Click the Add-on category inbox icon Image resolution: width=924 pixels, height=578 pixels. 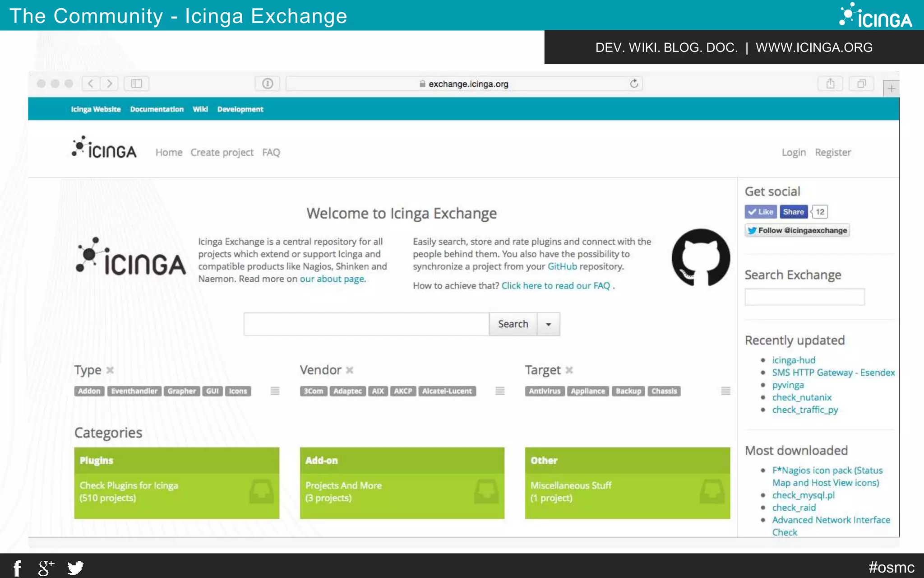tap(486, 491)
